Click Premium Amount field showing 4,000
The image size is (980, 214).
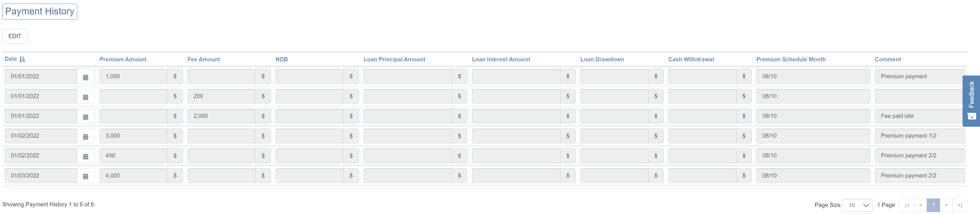[x=133, y=176]
